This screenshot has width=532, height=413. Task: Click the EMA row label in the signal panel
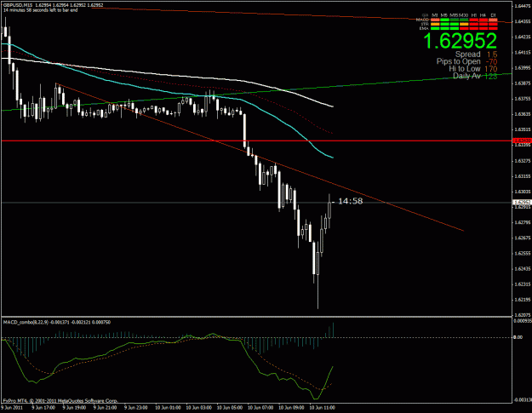coord(424,28)
